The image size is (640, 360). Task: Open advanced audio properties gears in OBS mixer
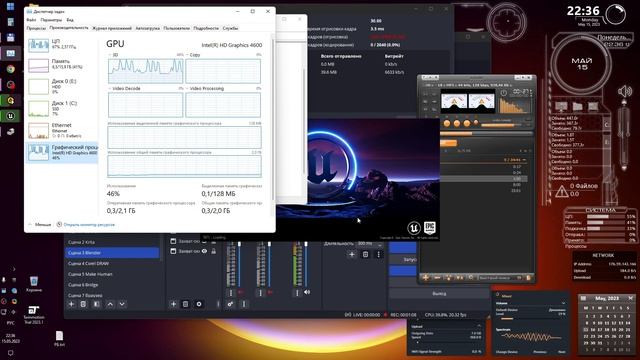click(x=231, y=304)
